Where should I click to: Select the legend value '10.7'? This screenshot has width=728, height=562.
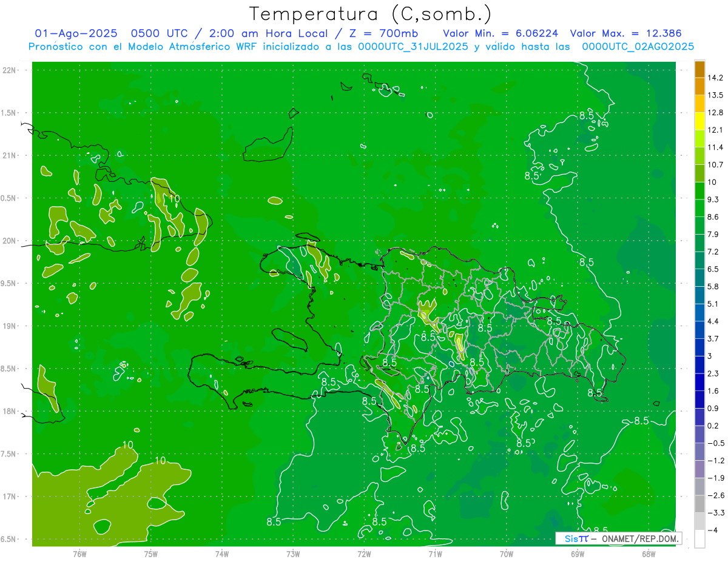click(x=715, y=165)
